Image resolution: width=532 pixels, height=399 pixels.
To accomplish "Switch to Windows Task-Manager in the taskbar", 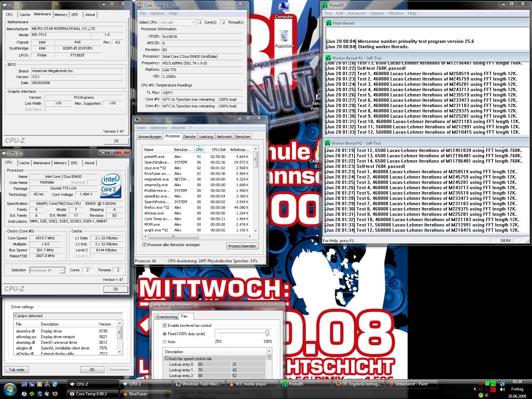I will 199,384.
